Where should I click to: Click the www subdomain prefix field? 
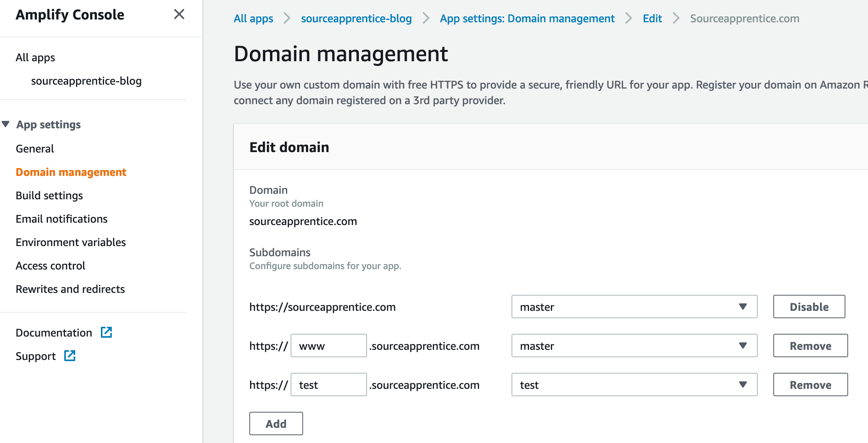tap(329, 346)
